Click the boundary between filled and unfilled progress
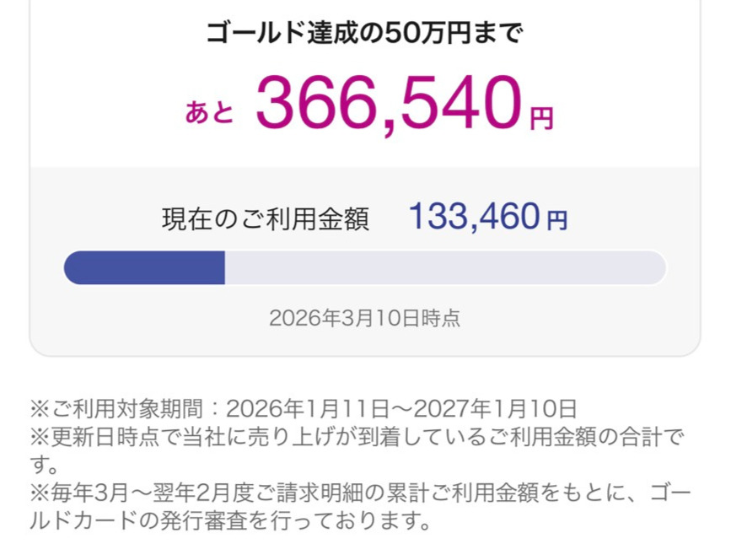731x560 pixels. tap(224, 267)
